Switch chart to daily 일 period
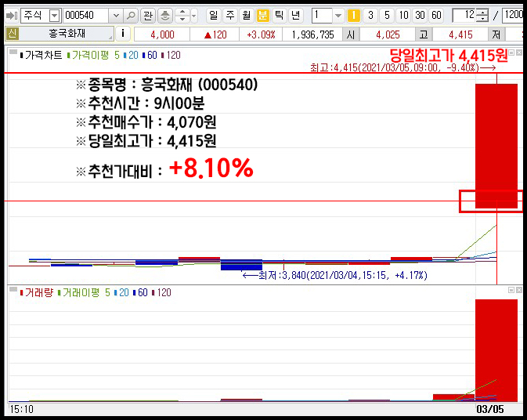527x420 pixels. point(214,16)
